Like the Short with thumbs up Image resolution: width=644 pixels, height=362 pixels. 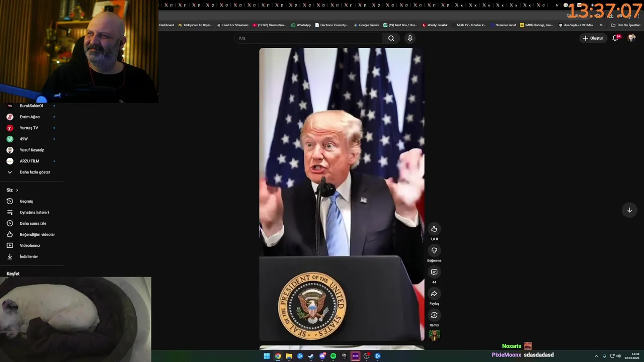coord(434,229)
